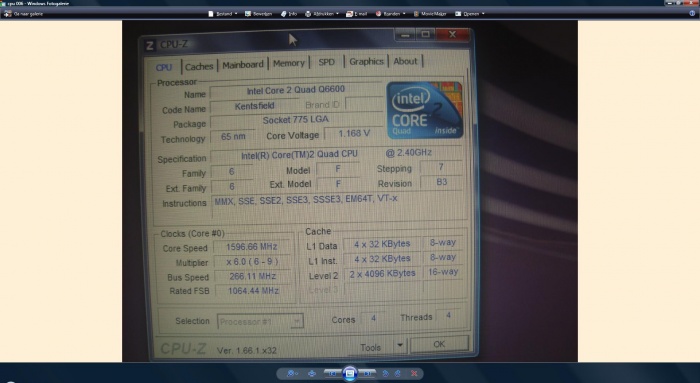Image resolution: width=700 pixels, height=383 pixels.
Task: Go to the previous photo
Action: tap(333, 374)
